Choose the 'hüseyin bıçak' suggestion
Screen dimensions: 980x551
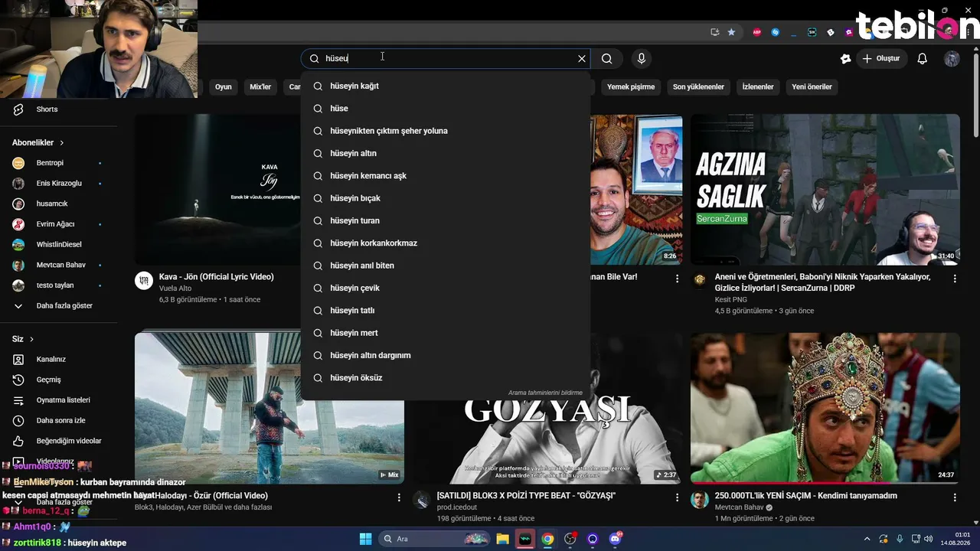pyautogui.click(x=446, y=198)
